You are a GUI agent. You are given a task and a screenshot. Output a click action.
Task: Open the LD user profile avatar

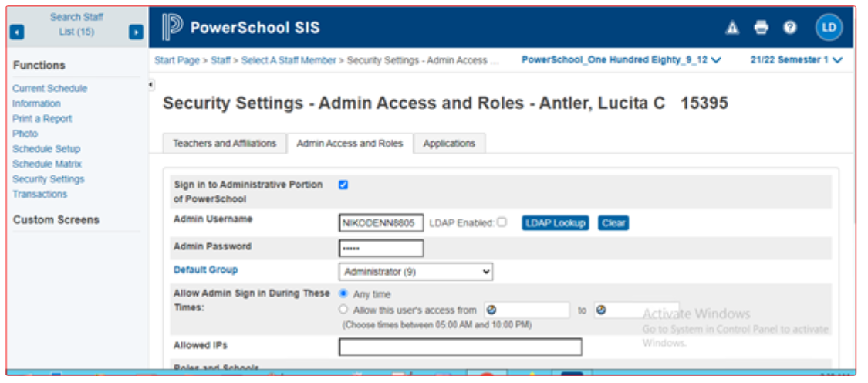pyautogui.click(x=829, y=28)
